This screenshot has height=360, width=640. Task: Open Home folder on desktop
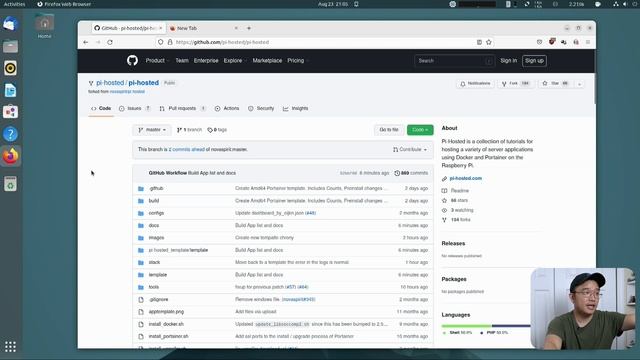click(44, 25)
